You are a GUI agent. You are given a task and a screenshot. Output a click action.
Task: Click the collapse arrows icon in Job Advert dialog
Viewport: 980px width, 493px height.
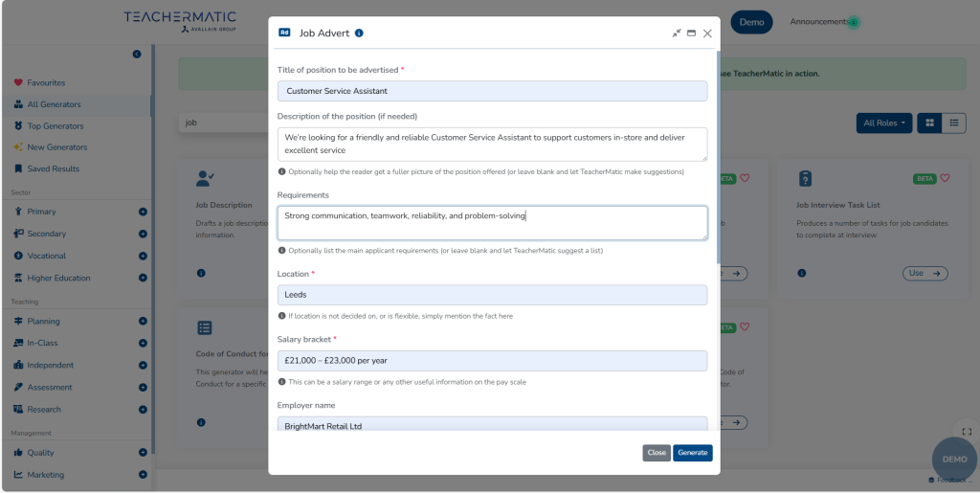[x=677, y=34]
